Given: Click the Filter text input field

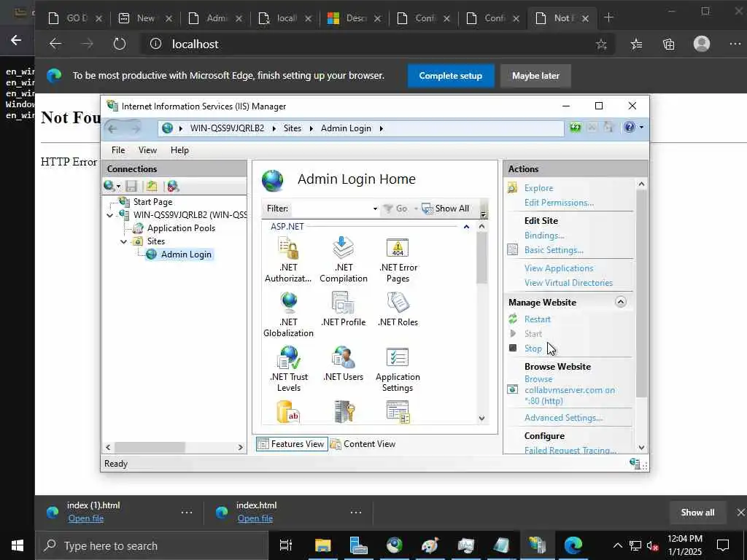Looking at the screenshot, I should click(x=332, y=209).
